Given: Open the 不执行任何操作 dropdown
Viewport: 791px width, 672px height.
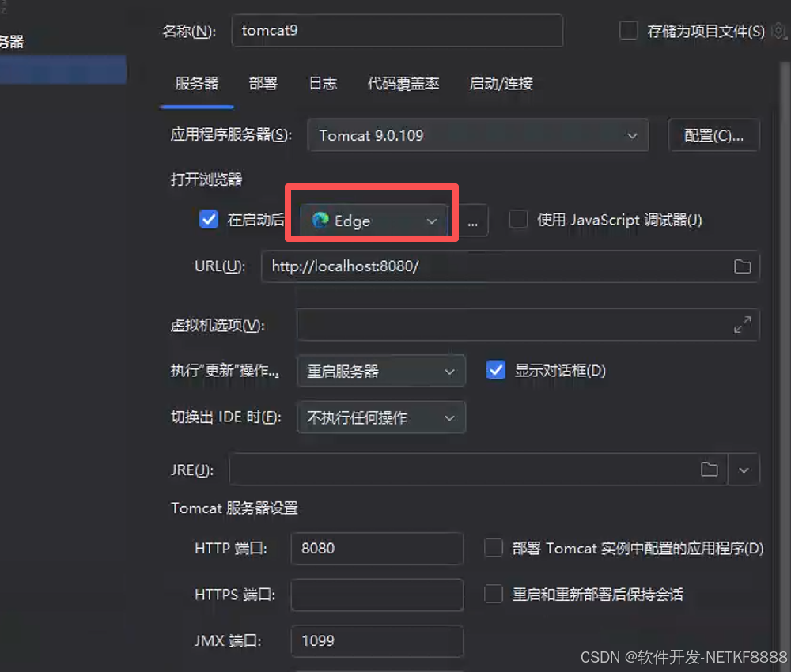Looking at the screenshot, I should (x=381, y=417).
